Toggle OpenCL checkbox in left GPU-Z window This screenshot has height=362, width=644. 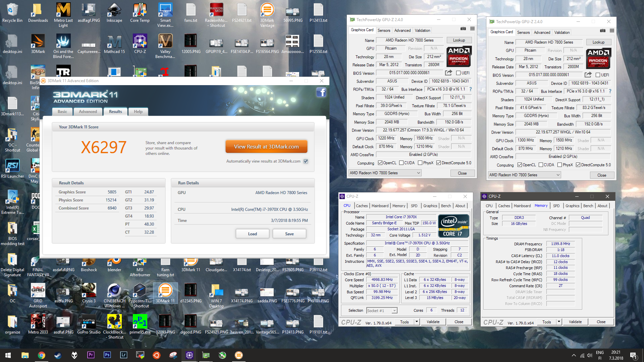380,163
